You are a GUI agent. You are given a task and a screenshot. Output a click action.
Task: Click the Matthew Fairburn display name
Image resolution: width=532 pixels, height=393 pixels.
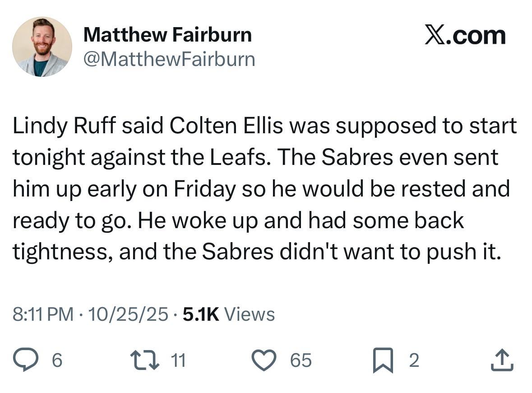tap(167, 35)
